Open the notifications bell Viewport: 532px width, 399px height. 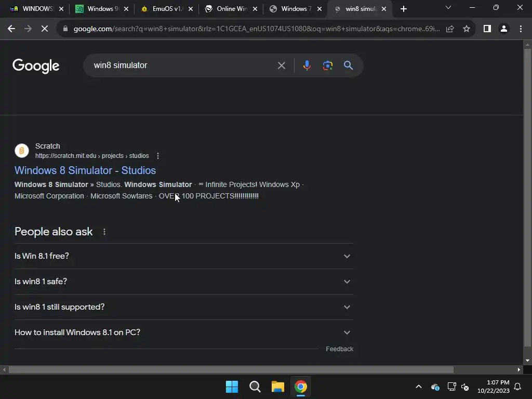pos(518,387)
